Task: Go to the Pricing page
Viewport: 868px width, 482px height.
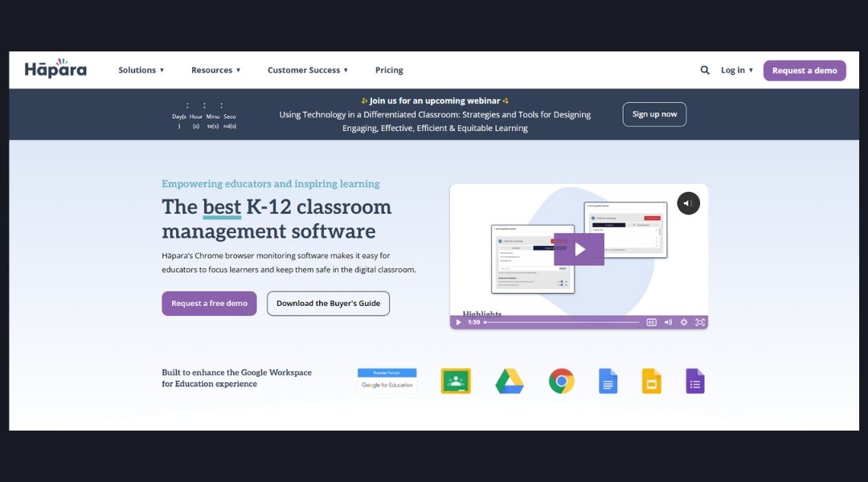Action: coord(389,70)
